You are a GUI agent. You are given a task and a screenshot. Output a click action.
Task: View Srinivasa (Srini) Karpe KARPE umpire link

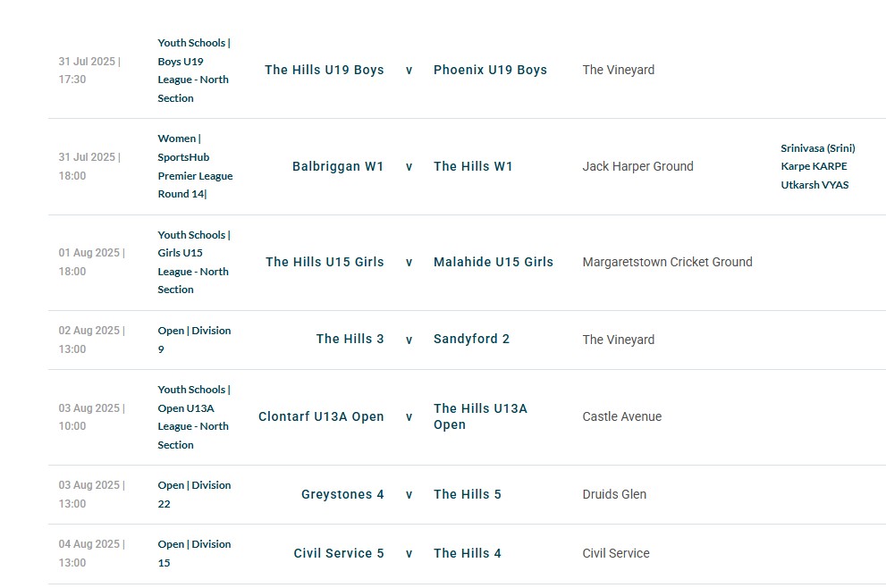[818, 157]
